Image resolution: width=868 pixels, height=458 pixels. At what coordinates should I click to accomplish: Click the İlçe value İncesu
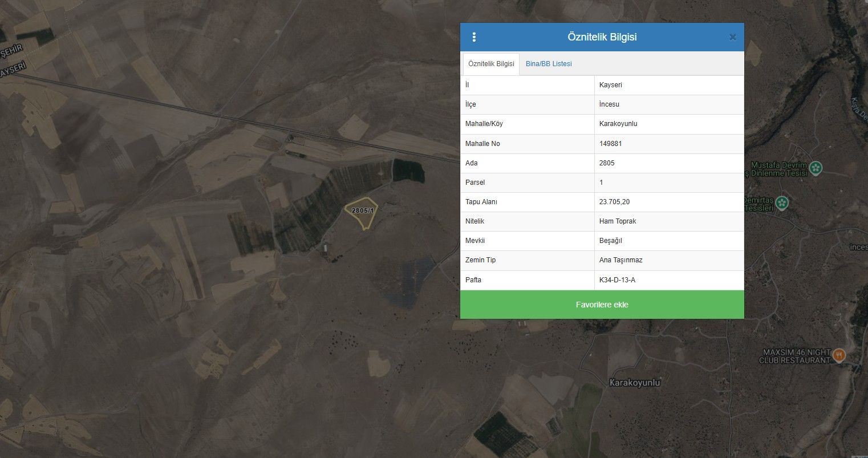click(x=609, y=104)
